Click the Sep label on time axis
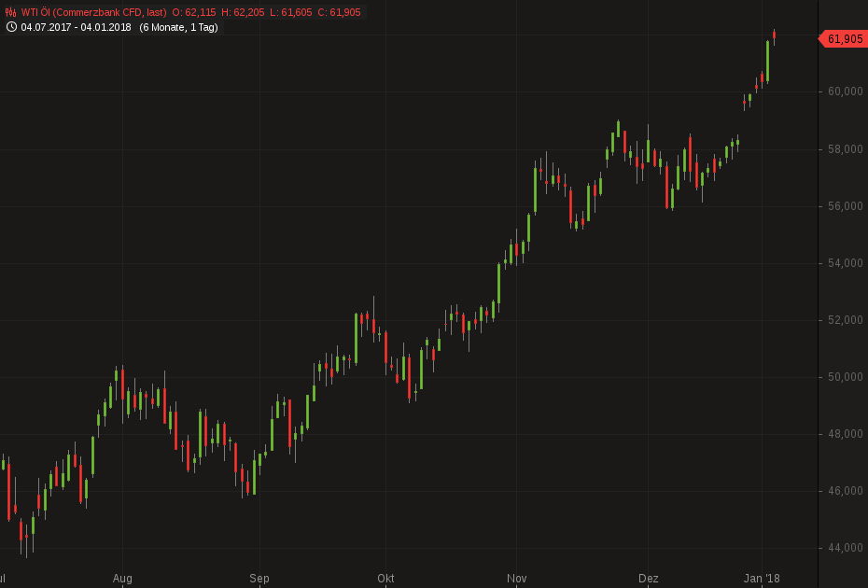 [x=259, y=579]
